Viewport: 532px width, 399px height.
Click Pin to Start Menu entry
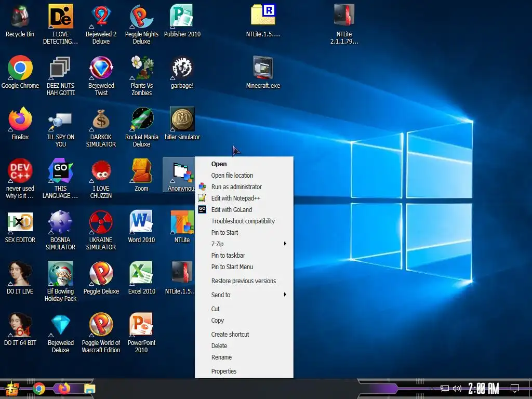pyautogui.click(x=244, y=267)
